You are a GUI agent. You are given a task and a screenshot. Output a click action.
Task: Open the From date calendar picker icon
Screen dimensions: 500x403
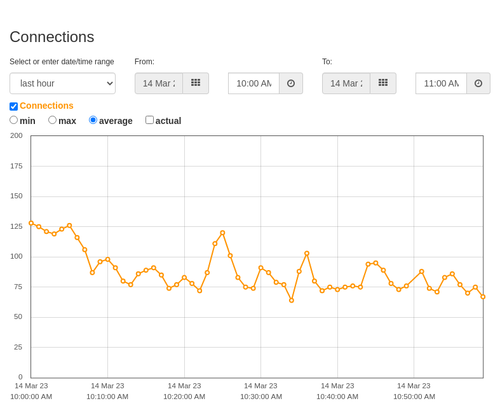(196, 83)
